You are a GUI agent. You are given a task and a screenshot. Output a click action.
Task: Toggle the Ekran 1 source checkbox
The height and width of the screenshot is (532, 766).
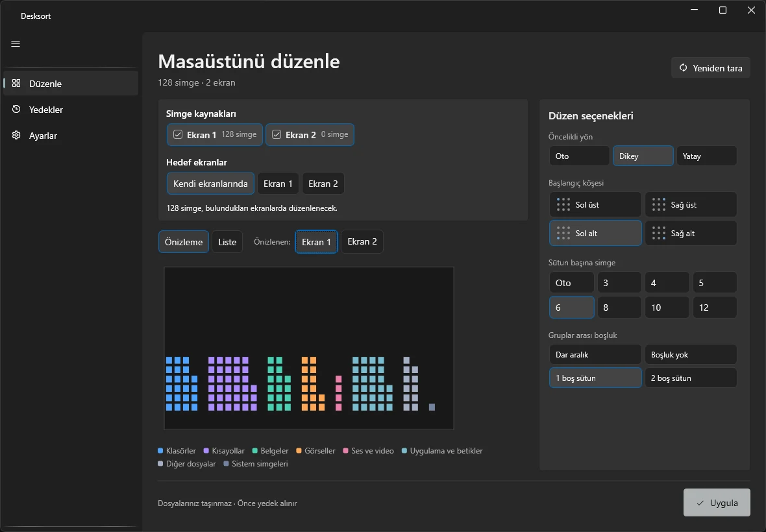click(178, 134)
